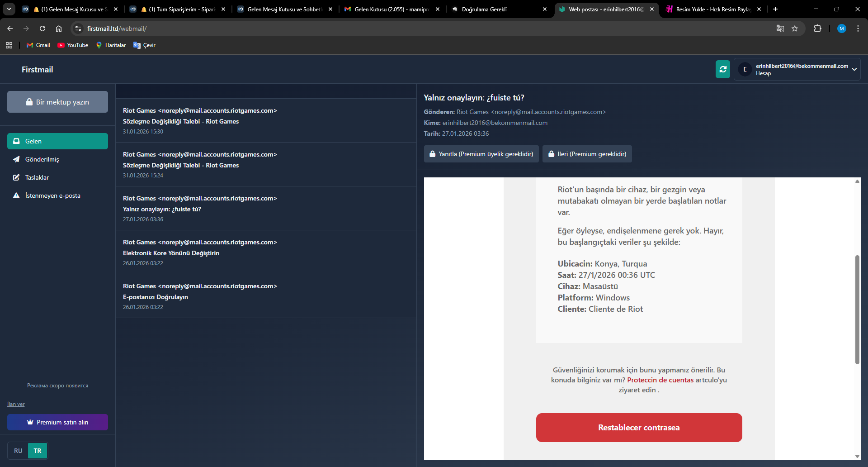The height and width of the screenshot is (467, 868).
Task: Click the İlan ver link
Action: coord(16,404)
